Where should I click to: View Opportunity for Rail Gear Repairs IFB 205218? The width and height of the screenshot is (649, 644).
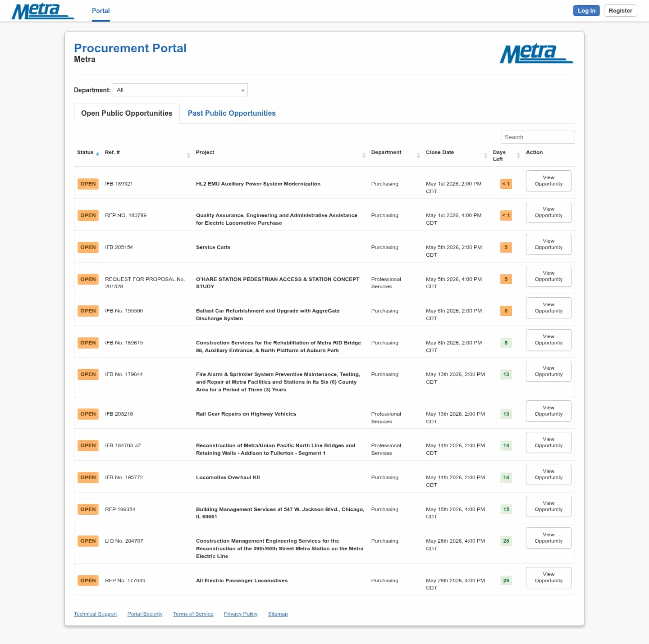pos(548,411)
